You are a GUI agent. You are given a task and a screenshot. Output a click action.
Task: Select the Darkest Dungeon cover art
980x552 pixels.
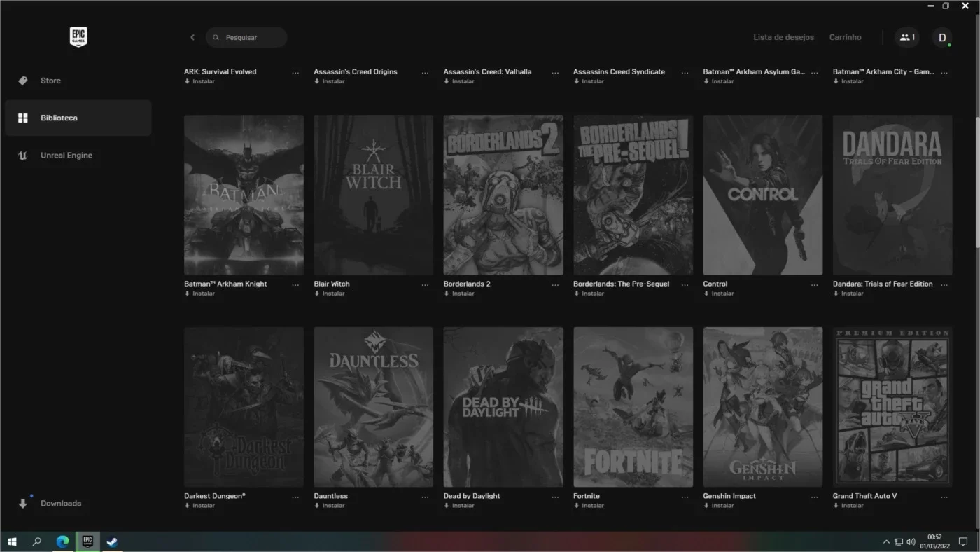click(244, 407)
